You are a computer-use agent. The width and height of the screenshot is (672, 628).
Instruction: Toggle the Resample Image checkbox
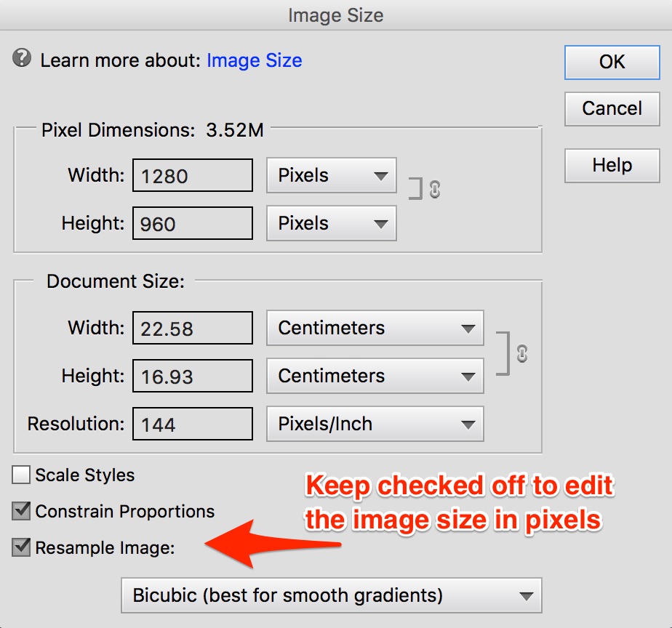coord(22,547)
